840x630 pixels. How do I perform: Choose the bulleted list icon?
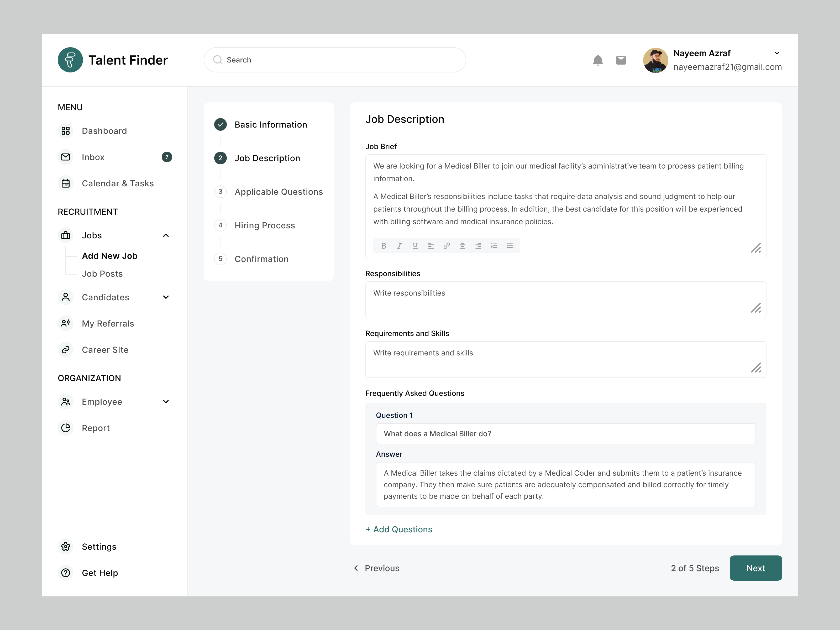510,246
